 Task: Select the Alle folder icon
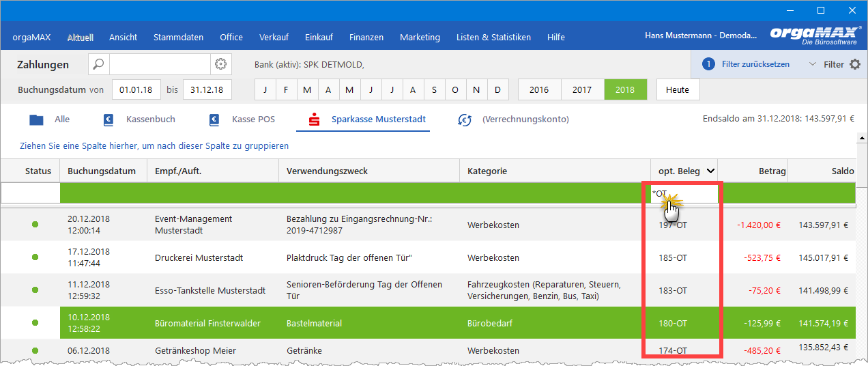pyautogui.click(x=37, y=119)
